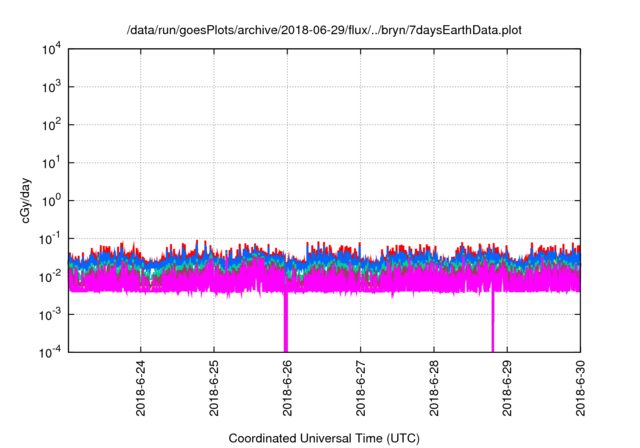Click the Coordinated Universal Time (UTC) label
Image resolution: width=640 pixels, height=448 pixels.
pos(324,438)
